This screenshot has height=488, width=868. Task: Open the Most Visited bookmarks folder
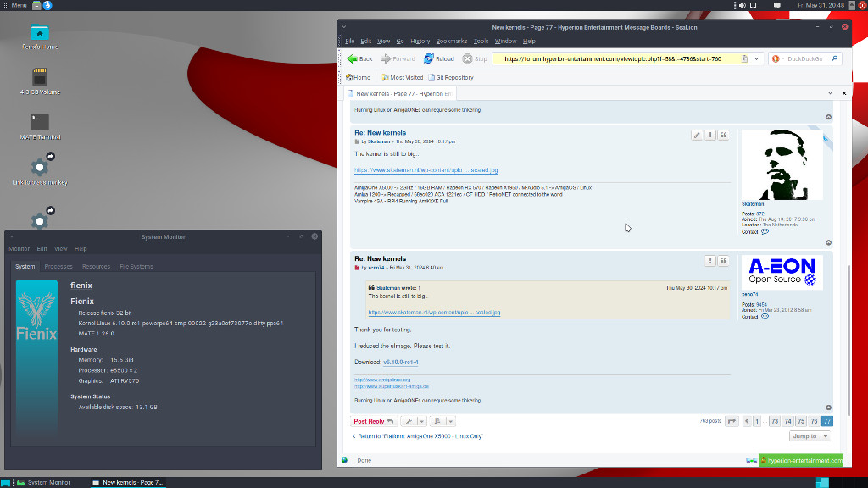[403, 77]
